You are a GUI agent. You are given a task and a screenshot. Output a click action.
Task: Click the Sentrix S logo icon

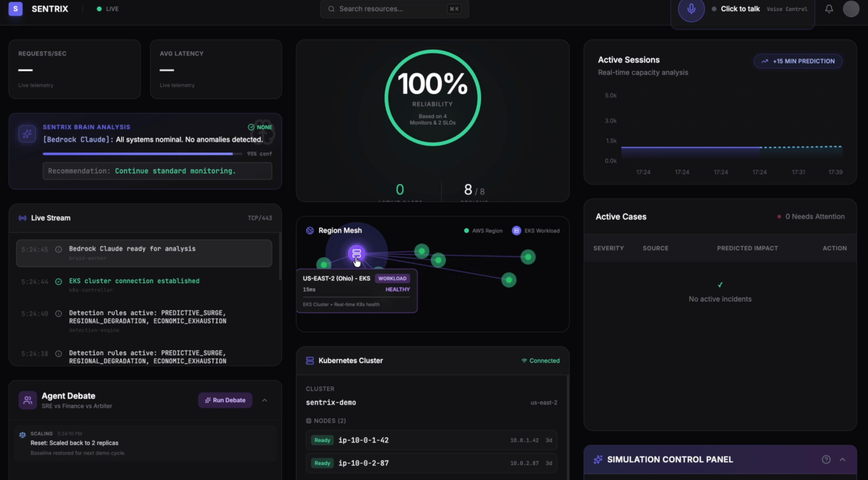tap(15, 9)
